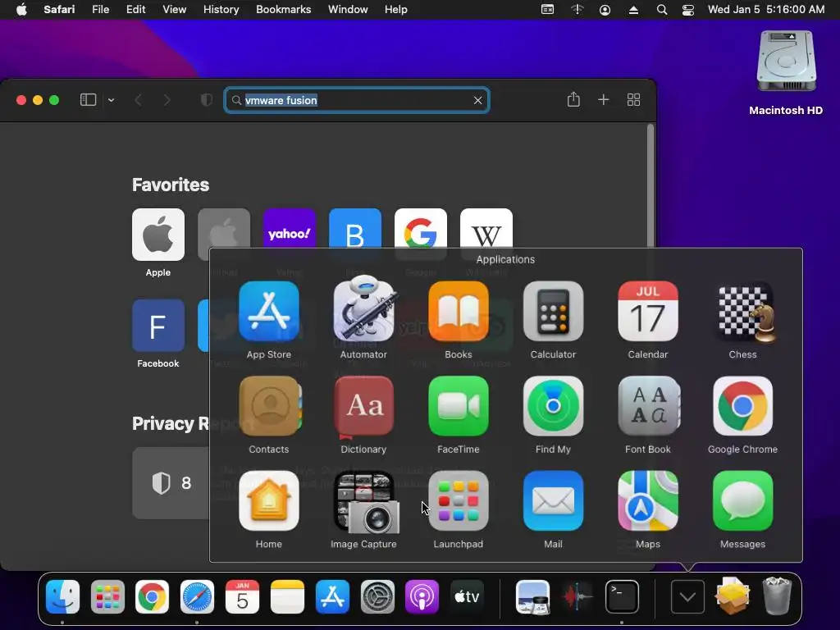840x630 pixels.
Task: Launch Automator from Applications stack
Action: [363, 308]
